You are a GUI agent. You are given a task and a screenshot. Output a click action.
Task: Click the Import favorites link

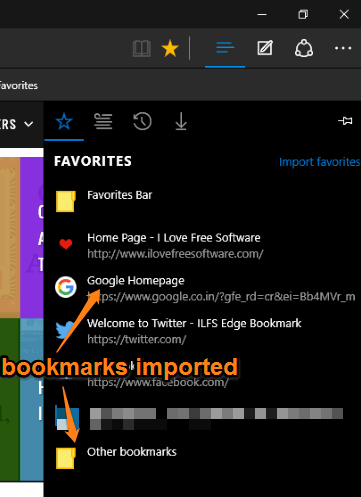pos(319,162)
